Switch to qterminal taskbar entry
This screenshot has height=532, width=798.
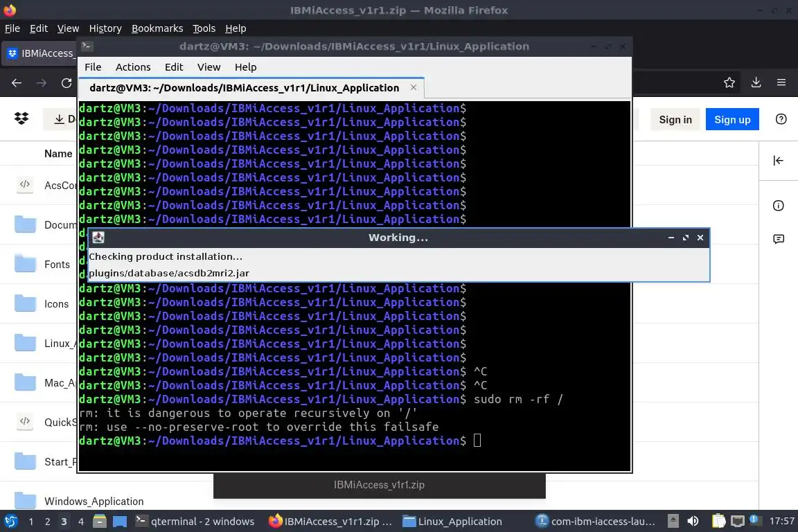point(195,522)
